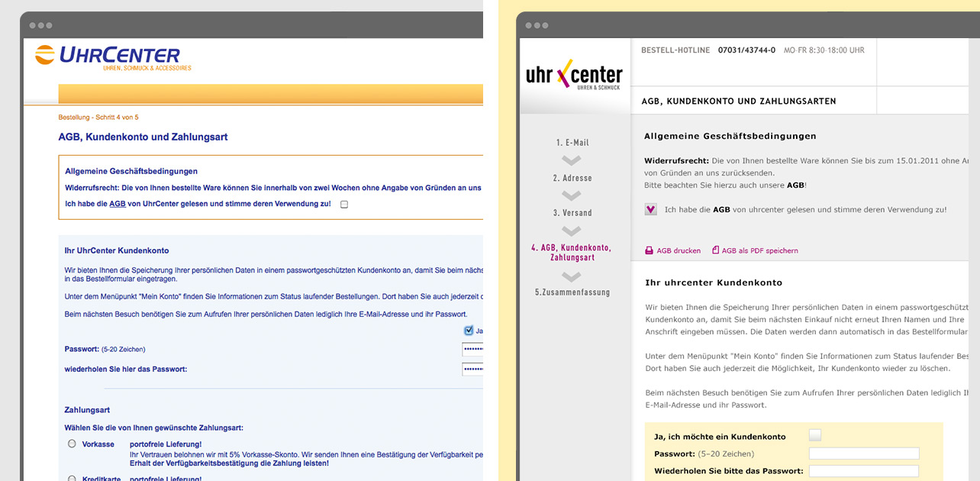The height and width of the screenshot is (481, 980).
Task: Click the old-design heading 'AGB, Kundenkonto und Zahlungsart'
Action: 143,137
